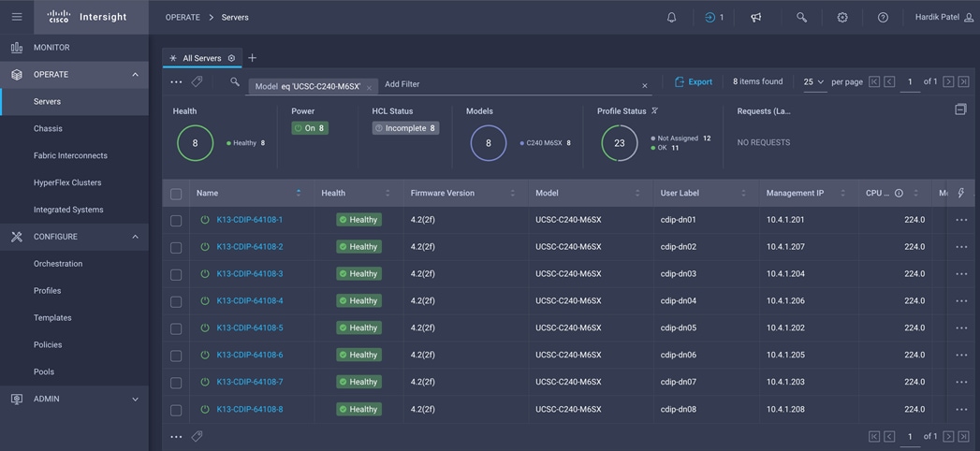Sort by the Name column
This screenshot has height=451, width=980.
[x=299, y=193]
